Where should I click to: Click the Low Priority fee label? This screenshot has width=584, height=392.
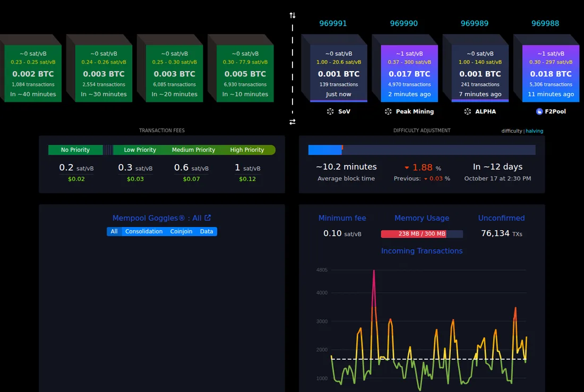point(140,150)
